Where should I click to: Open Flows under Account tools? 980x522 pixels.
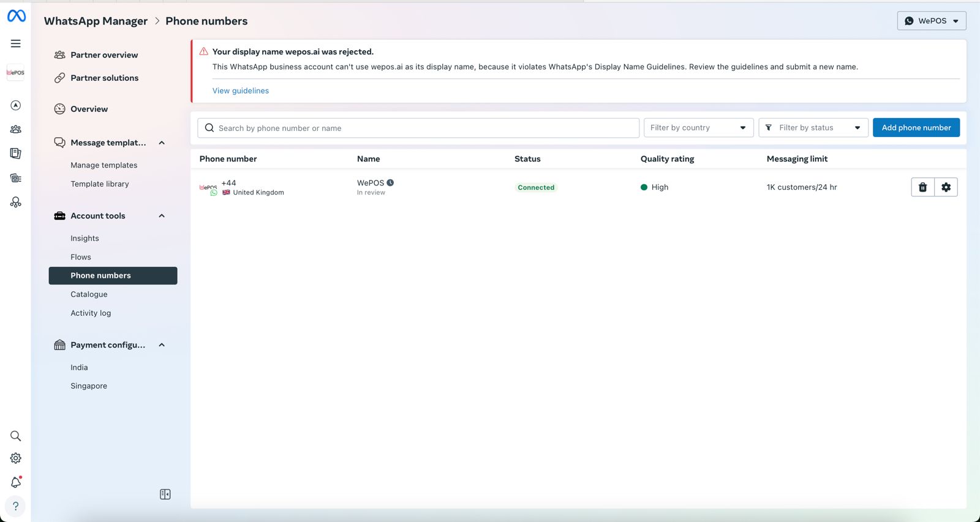click(x=81, y=257)
